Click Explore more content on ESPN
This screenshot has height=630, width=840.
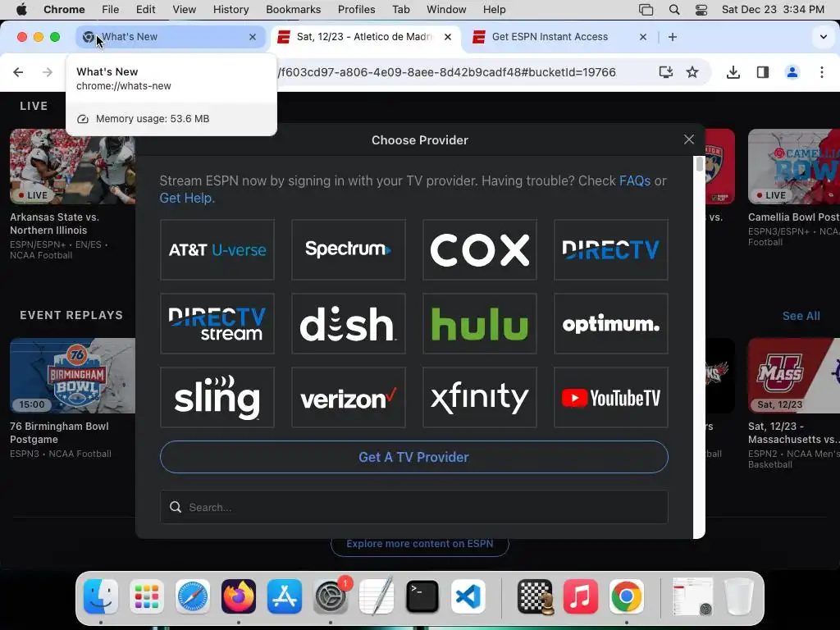tap(419, 544)
